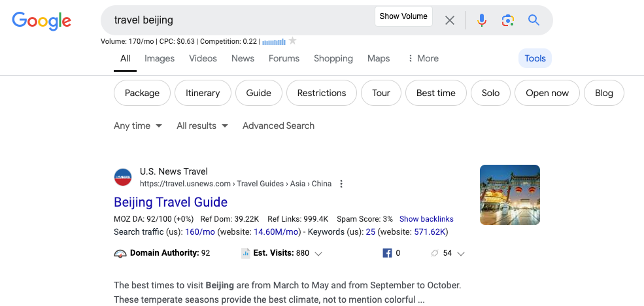Open Advanced Search
Image resolution: width=644 pixels, height=306 pixels.
click(279, 126)
